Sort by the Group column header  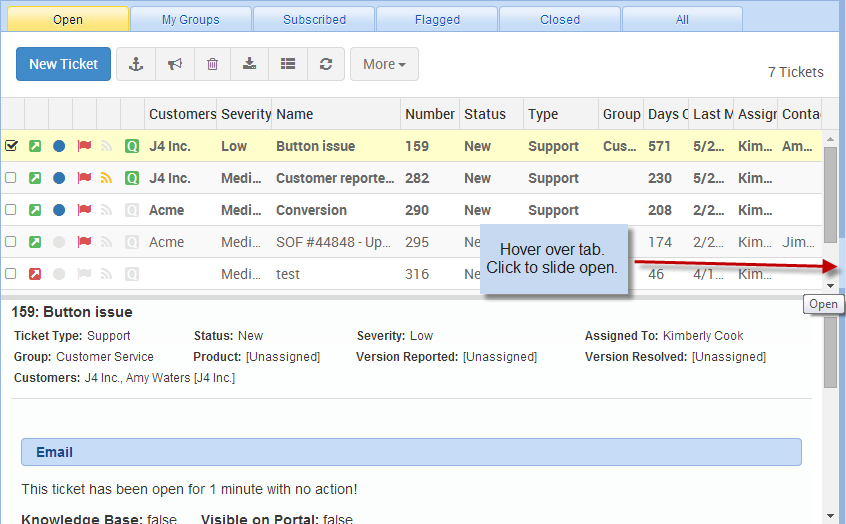click(621, 114)
